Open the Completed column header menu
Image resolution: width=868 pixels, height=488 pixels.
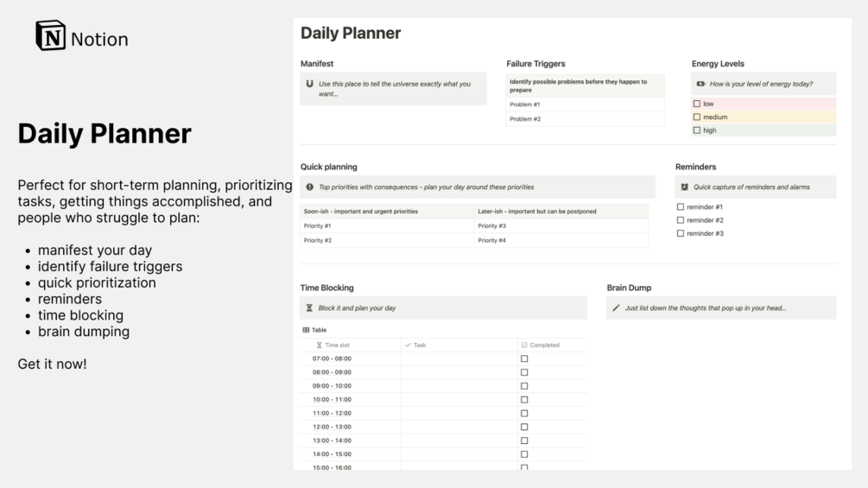[543, 345]
